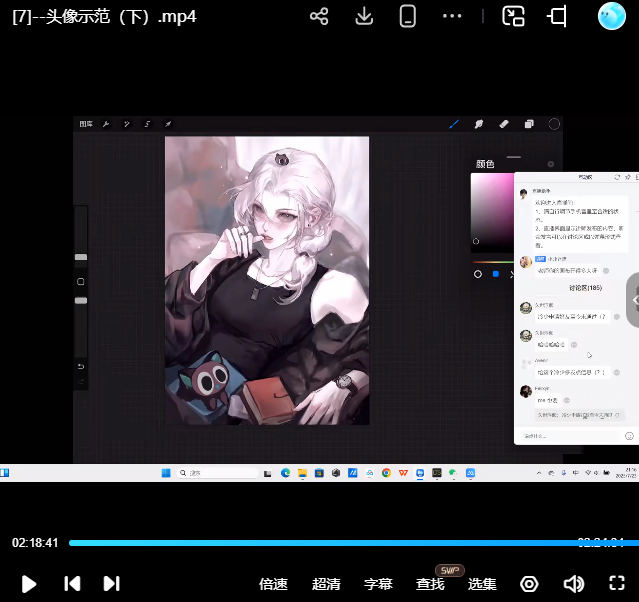The image size is (639, 602).
Task: Open Microsoft Edge from taskbar
Action: click(285, 473)
